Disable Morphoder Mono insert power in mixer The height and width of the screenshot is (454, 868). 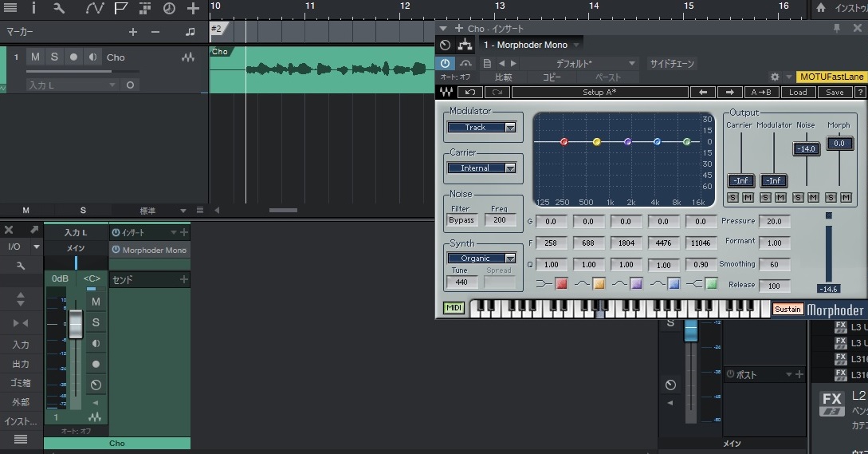pyautogui.click(x=116, y=250)
